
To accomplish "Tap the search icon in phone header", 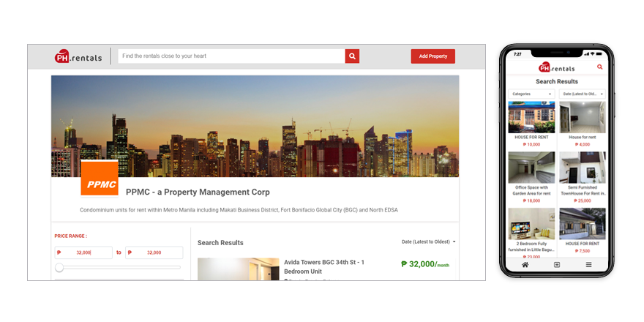I will coord(599,67).
